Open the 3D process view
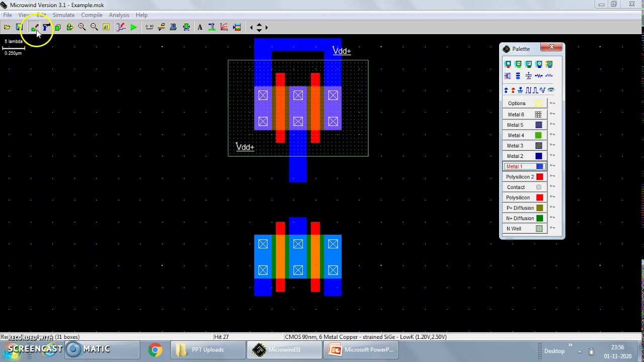 point(173,27)
